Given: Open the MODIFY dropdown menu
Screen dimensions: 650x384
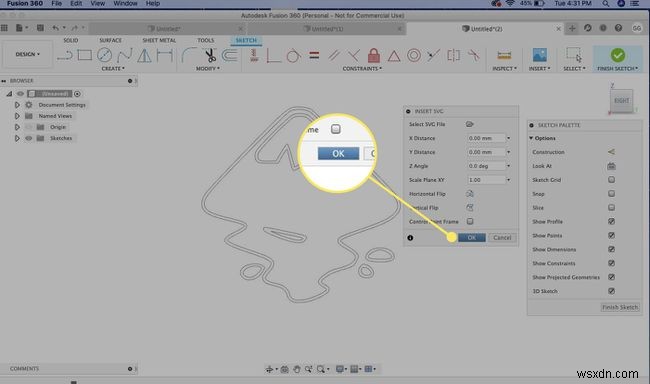Looking at the screenshot, I should (208, 68).
